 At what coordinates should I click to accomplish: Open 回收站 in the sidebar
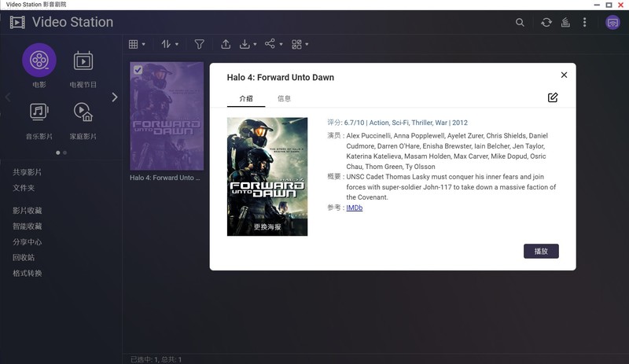[24, 257]
